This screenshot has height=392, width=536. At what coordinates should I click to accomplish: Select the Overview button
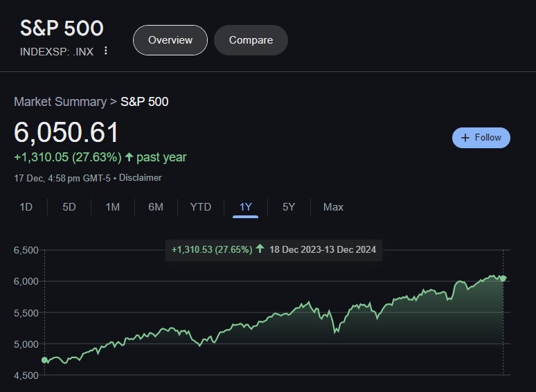[170, 40]
